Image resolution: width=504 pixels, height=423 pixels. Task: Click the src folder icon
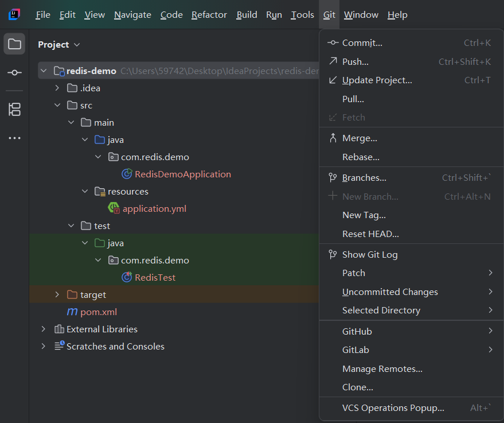[72, 105]
